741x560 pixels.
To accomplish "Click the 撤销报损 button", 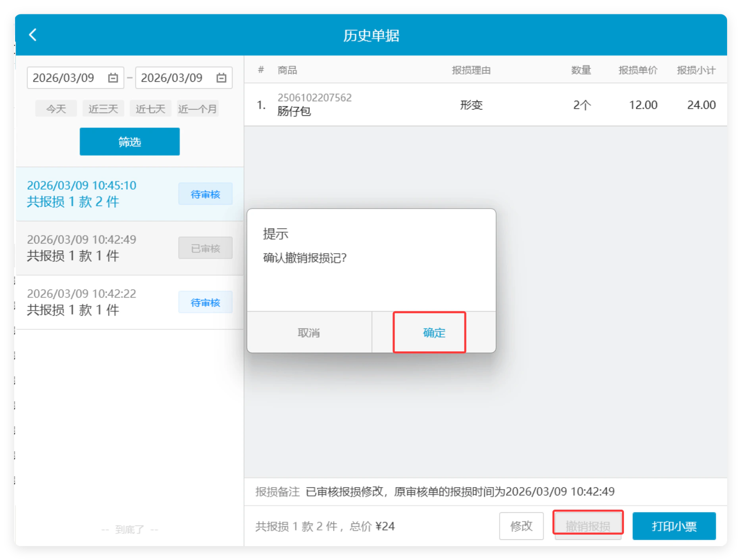I will click(x=588, y=526).
